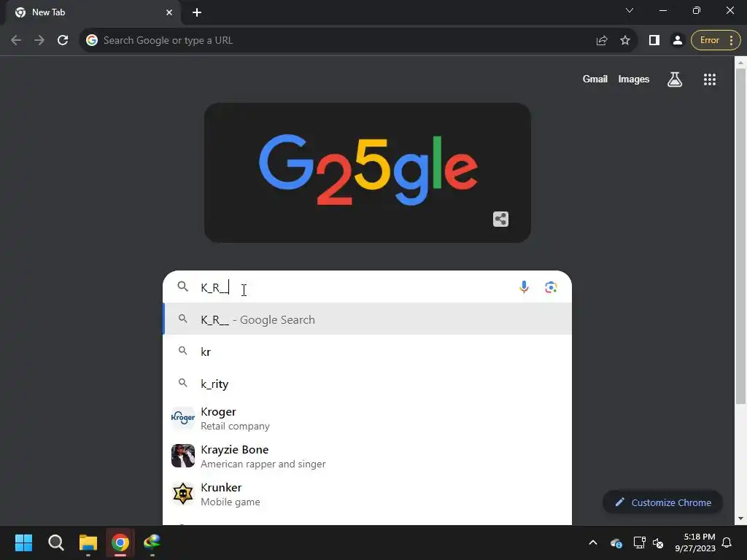
Task: Open the tab search chevron
Action: point(630,10)
